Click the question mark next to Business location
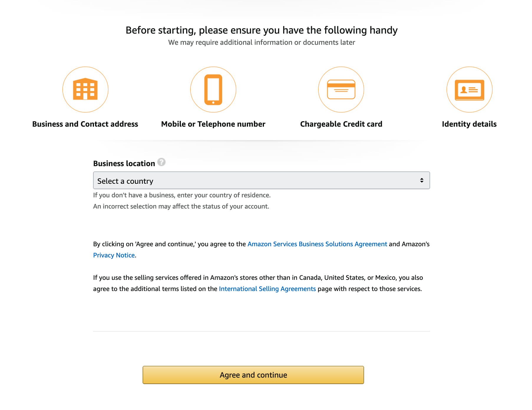 161,162
